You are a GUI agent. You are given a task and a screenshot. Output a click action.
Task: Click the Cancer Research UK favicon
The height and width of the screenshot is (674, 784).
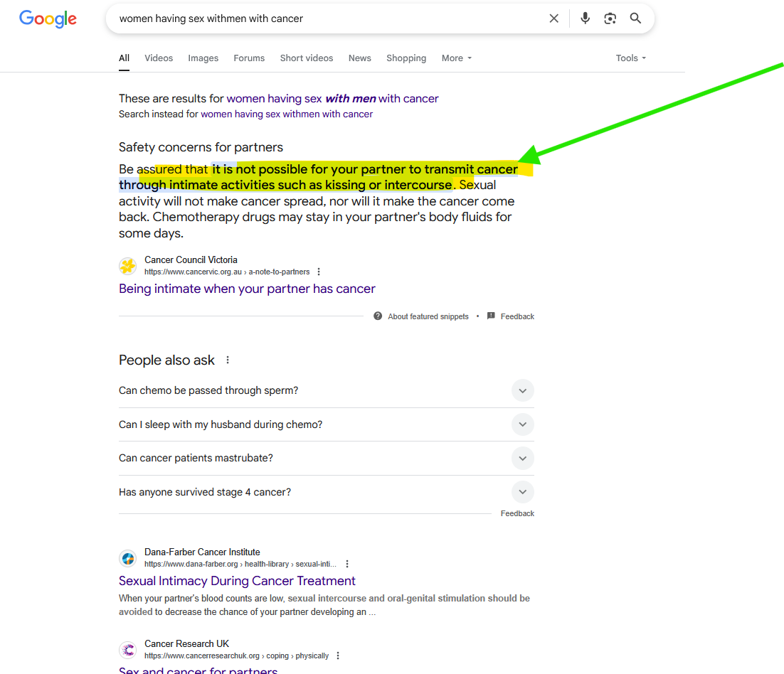pos(127,650)
